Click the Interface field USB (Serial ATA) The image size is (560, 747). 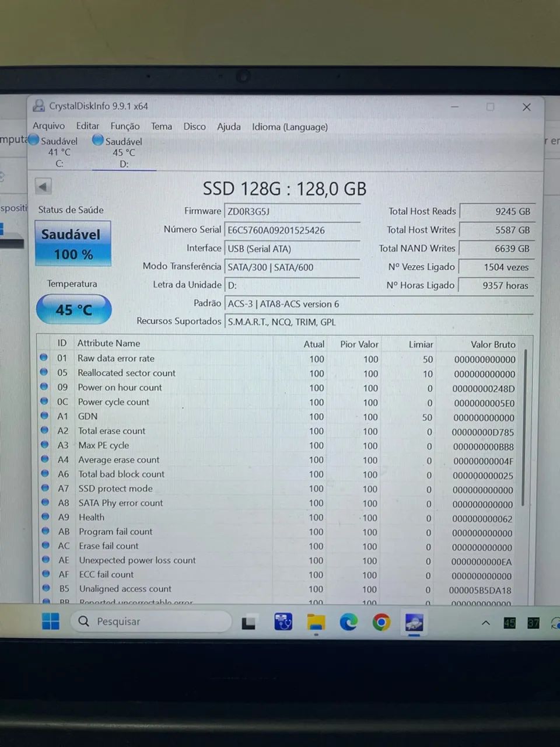point(292,249)
